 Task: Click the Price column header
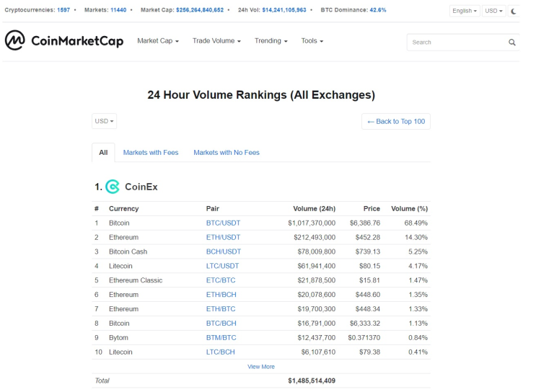(x=372, y=209)
